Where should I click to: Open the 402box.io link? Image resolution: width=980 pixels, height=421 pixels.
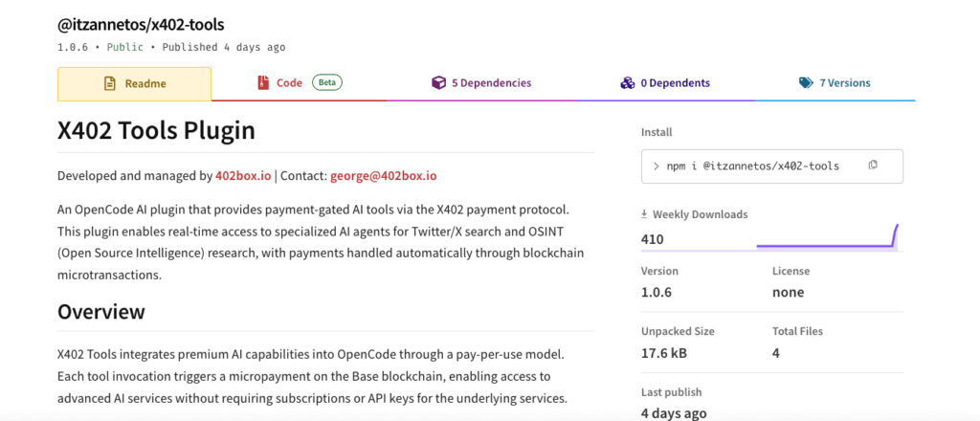(244, 176)
